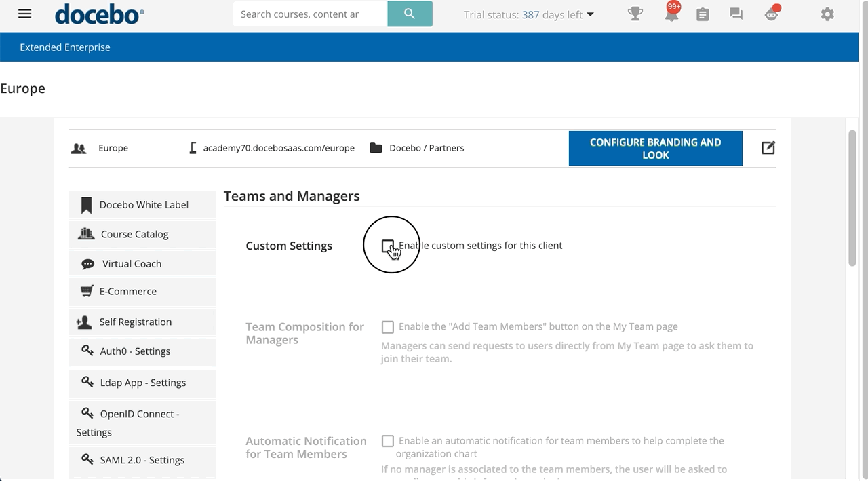Screen dimensions: 868x481
Task: Open the gamification trophy icon
Action: pyautogui.click(x=635, y=14)
